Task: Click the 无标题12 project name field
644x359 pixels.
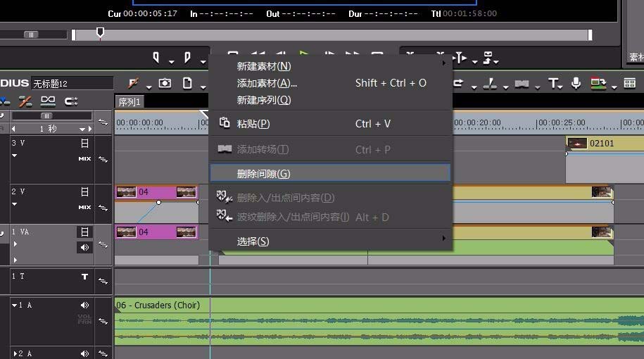Action: coord(72,83)
